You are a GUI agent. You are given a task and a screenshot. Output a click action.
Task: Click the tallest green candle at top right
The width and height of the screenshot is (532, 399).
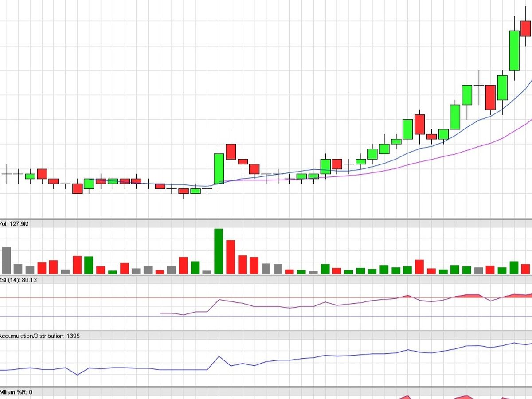pyautogui.click(x=514, y=51)
